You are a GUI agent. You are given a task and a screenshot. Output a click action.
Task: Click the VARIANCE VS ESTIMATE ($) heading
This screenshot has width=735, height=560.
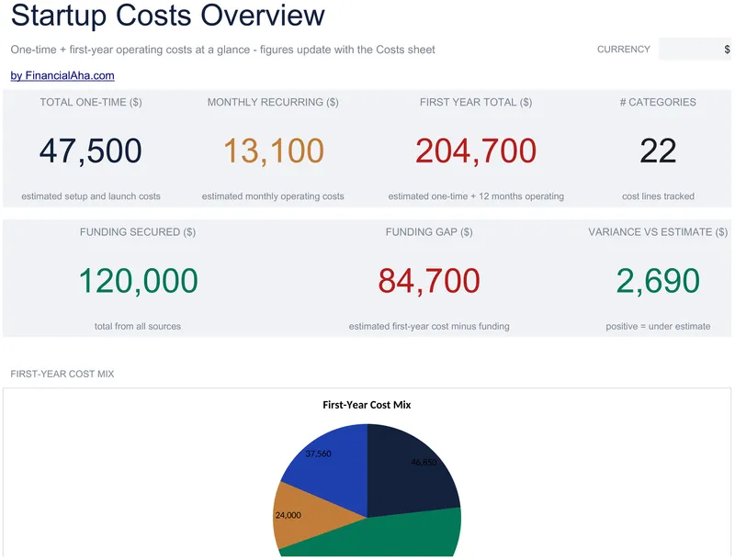[658, 231]
